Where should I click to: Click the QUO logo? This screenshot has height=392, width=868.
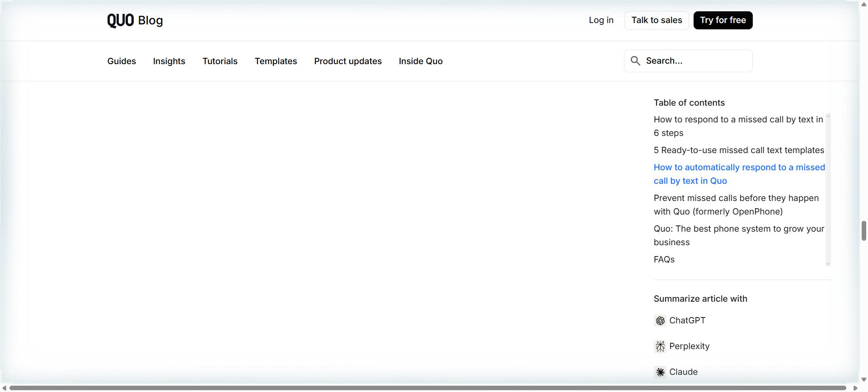point(120,20)
